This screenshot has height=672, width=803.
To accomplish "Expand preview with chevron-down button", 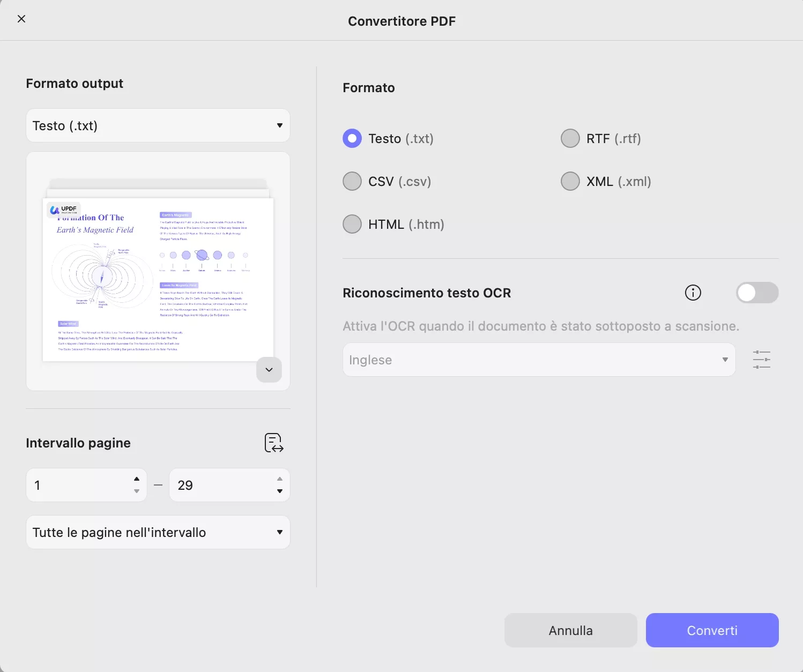I will [x=269, y=370].
